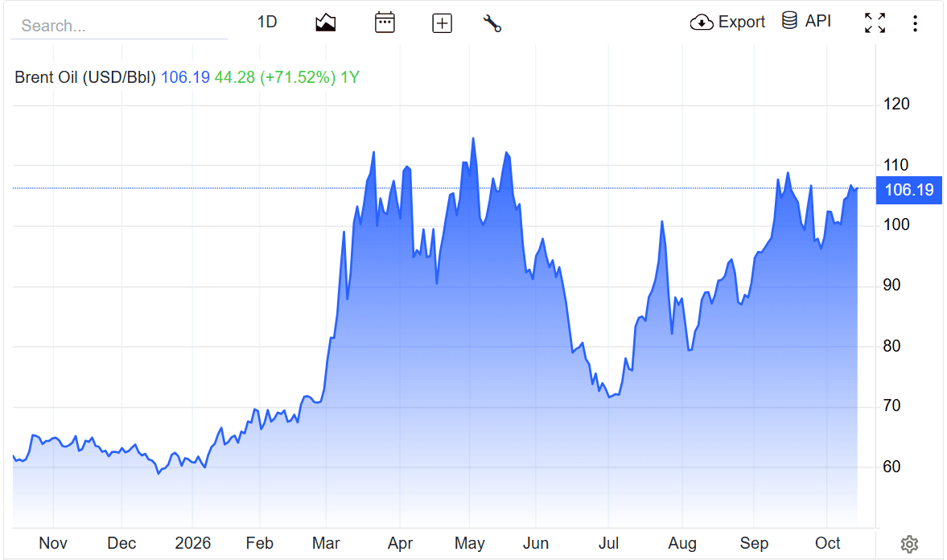The height and width of the screenshot is (560, 947).
Task: Click the last data point of the line
Action: tap(857, 188)
